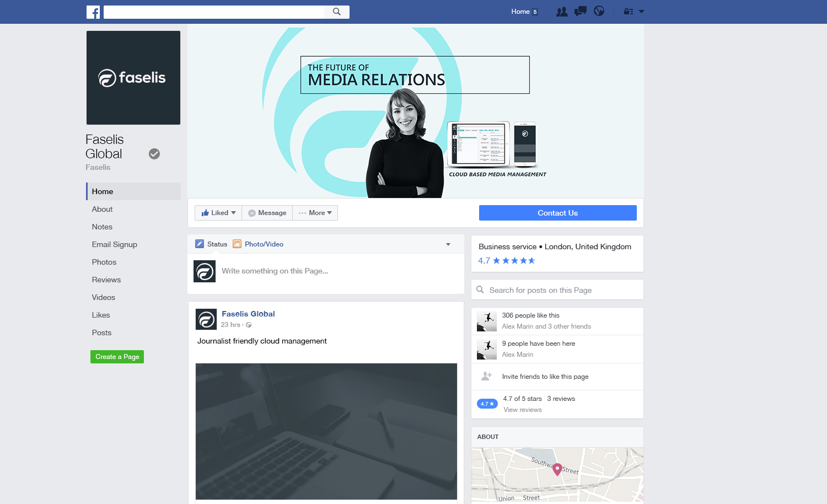Click the '306 people like this' text
827x504 pixels.
[530, 315]
